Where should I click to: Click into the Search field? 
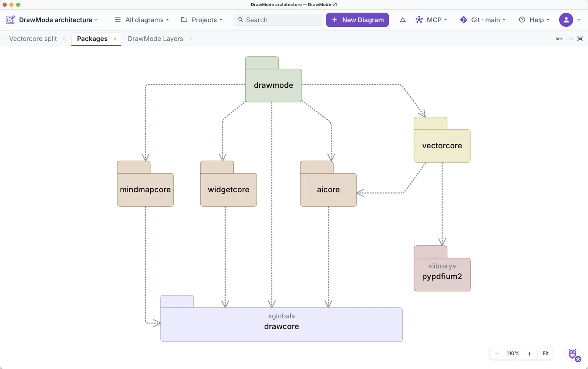click(279, 20)
